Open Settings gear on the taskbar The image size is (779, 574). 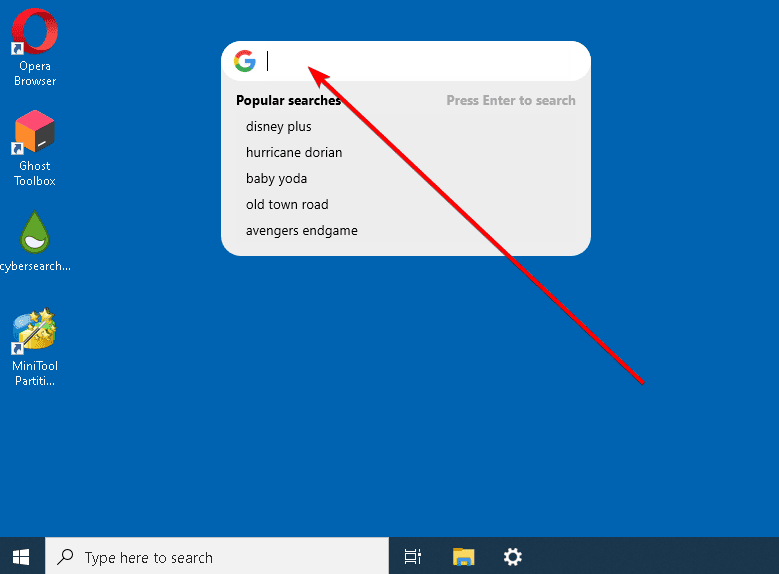[x=513, y=557]
